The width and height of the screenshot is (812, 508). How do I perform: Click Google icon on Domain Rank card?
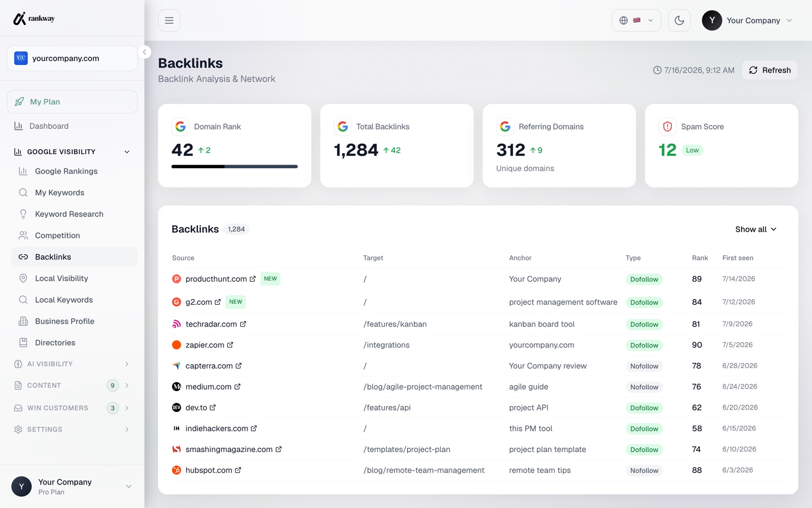(180, 126)
